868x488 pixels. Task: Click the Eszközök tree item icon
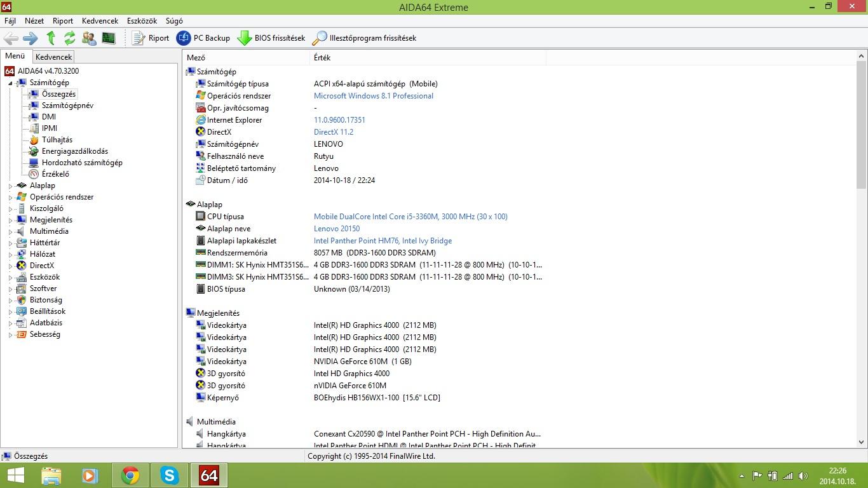coord(22,277)
